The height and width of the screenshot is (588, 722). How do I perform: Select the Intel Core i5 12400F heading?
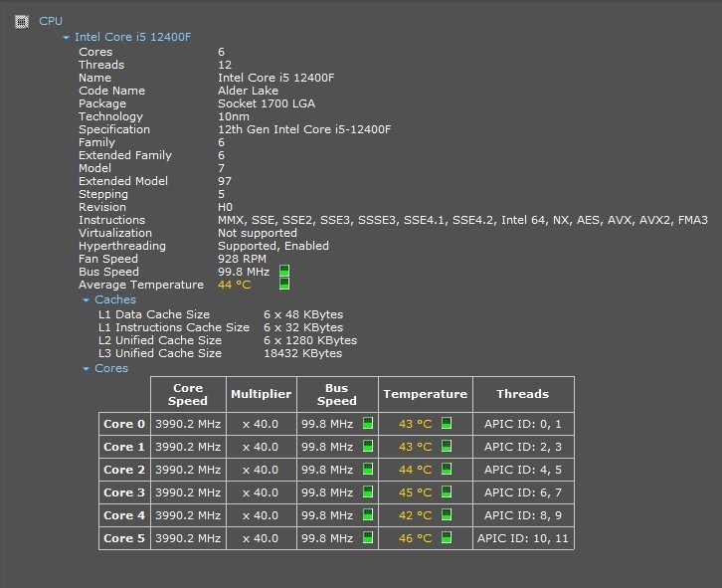point(132,37)
